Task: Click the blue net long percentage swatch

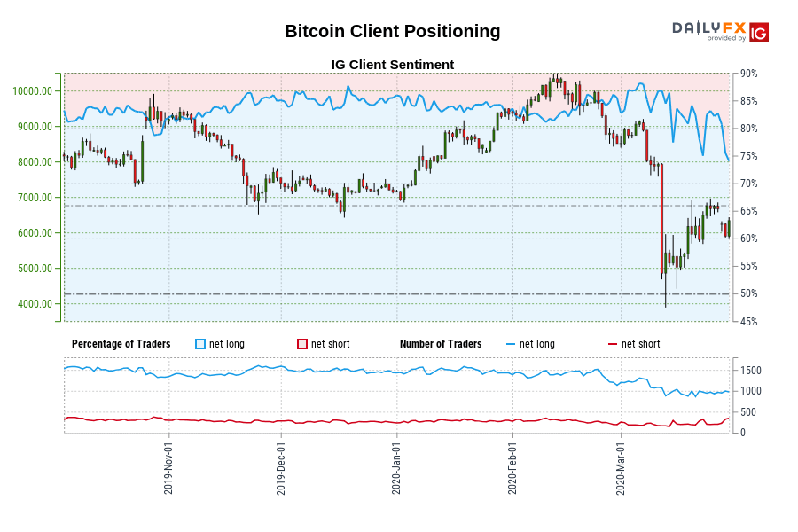Action: 200,344
